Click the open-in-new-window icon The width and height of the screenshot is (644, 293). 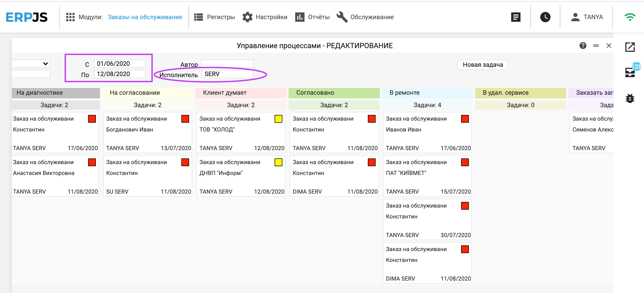[x=630, y=47]
